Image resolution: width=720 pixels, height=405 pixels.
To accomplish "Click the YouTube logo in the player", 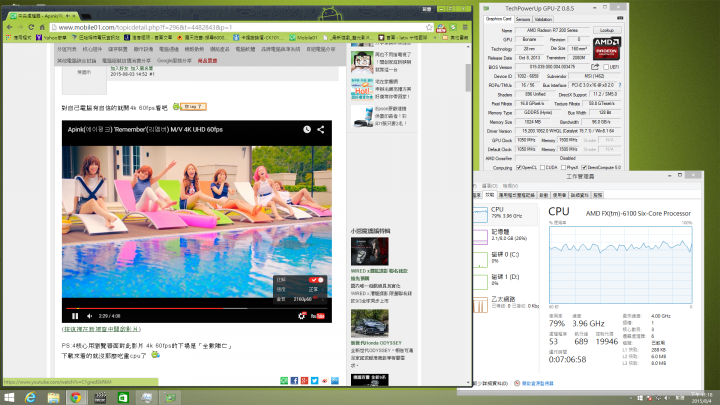I will (x=318, y=316).
